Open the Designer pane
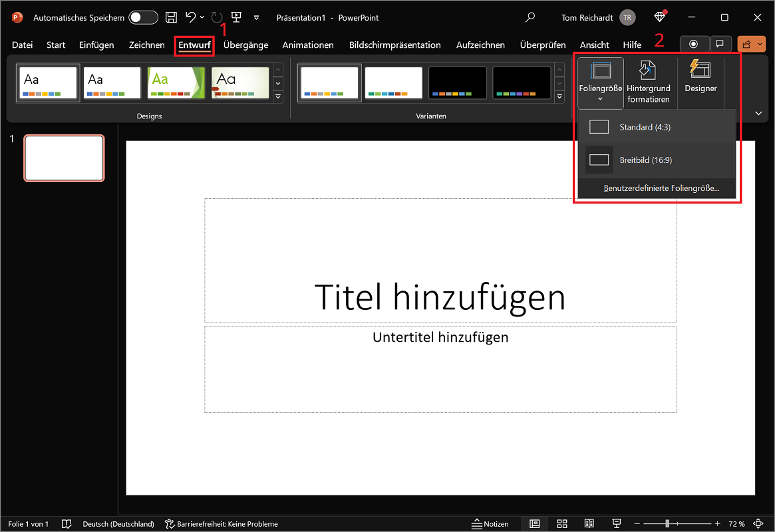Viewport: 775px width, 532px height. tap(700, 78)
